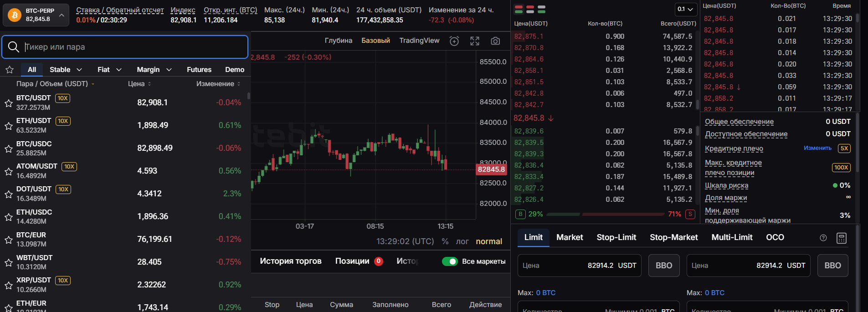Click the right BBO button

click(833, 266)
